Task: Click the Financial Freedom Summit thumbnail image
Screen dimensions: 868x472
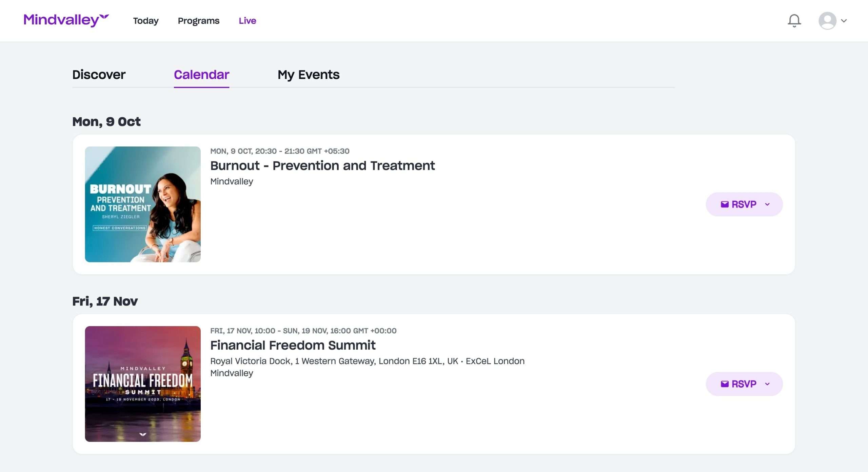Action: [x=143, y=384]
